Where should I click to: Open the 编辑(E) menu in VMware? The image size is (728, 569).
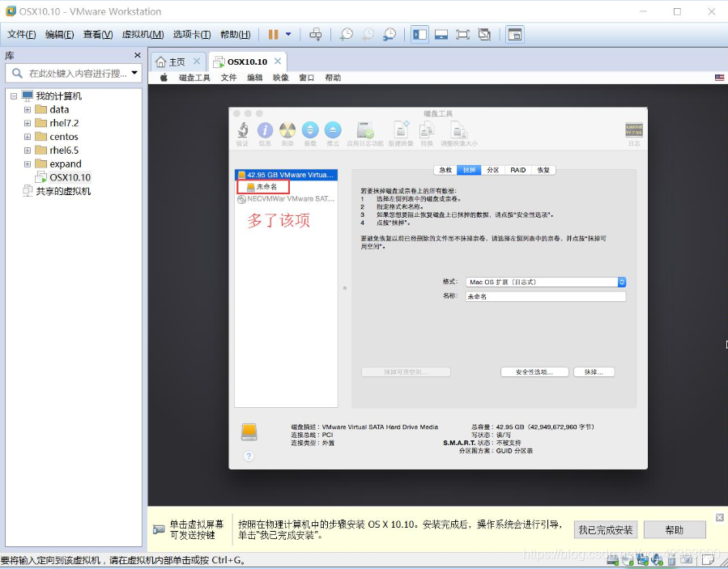[59, 34]
